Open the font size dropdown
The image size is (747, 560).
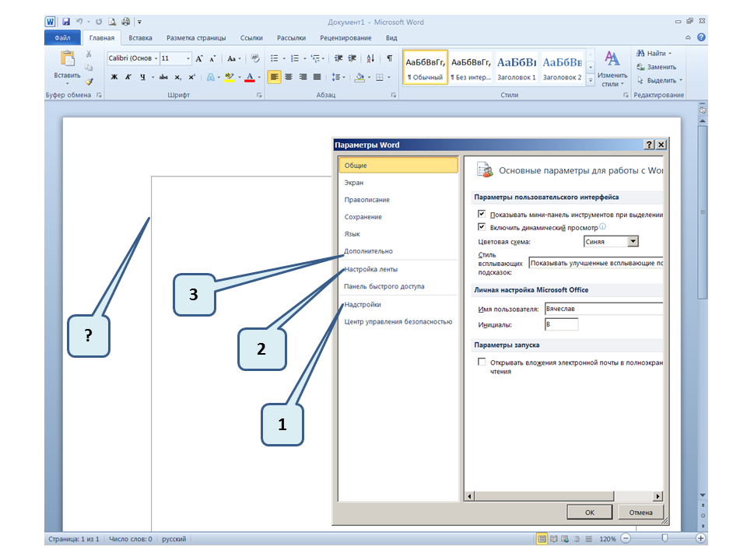point(188,58)
